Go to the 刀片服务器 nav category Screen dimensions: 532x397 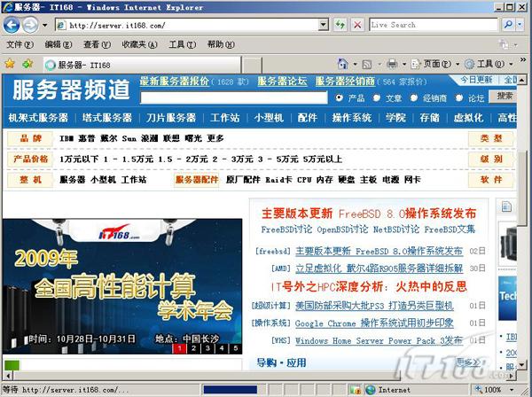171,118
